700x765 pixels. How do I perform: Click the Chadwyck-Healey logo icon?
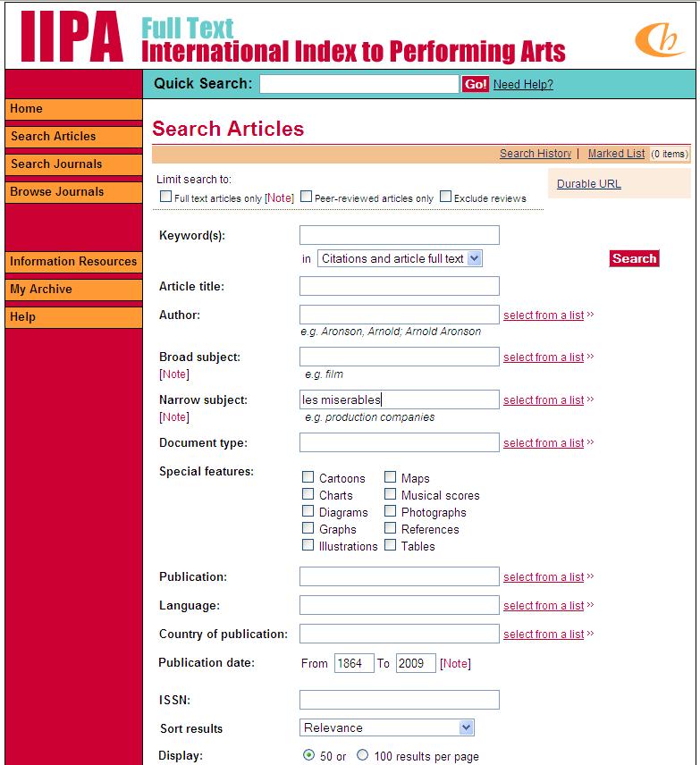coord(660,39)
